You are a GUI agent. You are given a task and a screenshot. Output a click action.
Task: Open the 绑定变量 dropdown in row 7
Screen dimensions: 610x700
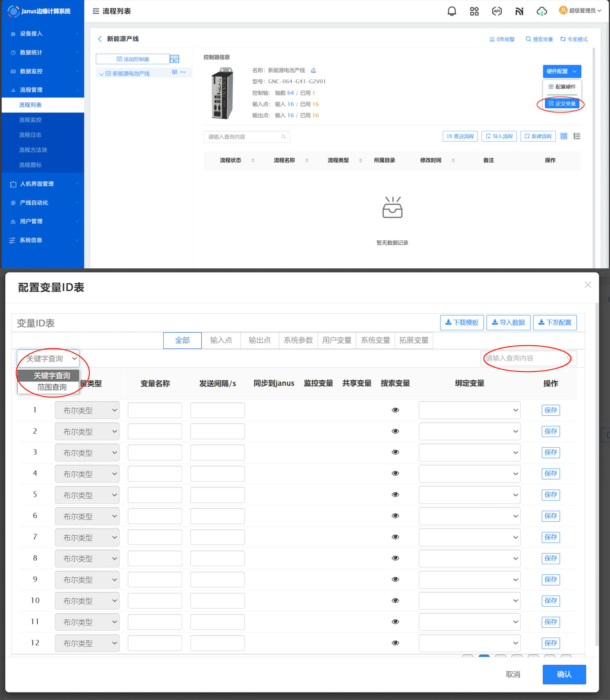[469, 538]
